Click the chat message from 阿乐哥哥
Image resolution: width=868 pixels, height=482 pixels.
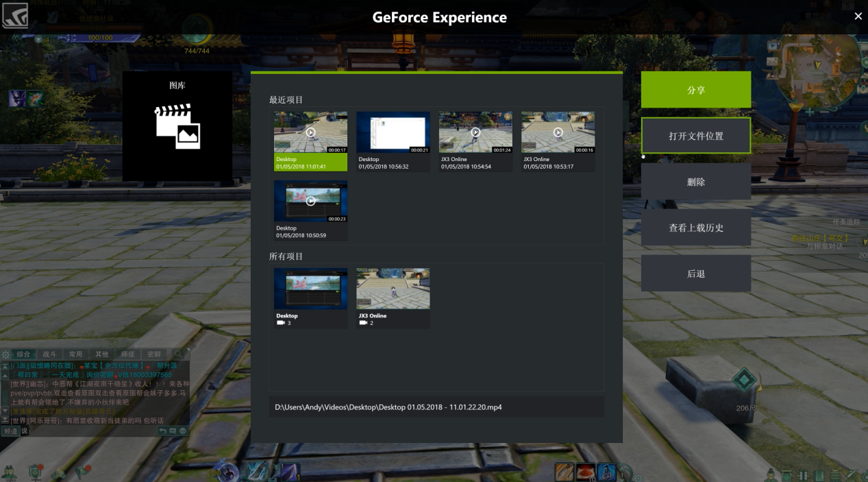point(87,420)
